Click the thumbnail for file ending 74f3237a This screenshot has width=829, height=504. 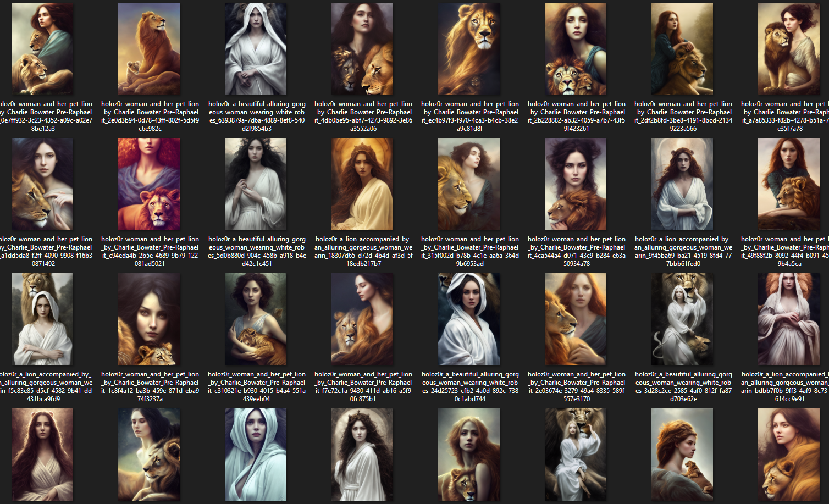point(149,319)
